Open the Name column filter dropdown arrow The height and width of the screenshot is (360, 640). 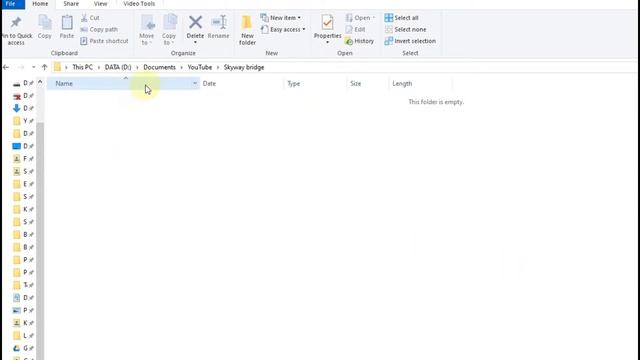195,83
